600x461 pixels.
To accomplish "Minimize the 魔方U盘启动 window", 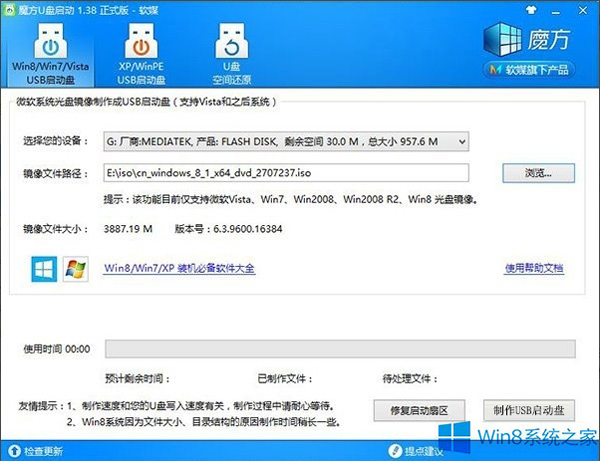I will point(556,12).
